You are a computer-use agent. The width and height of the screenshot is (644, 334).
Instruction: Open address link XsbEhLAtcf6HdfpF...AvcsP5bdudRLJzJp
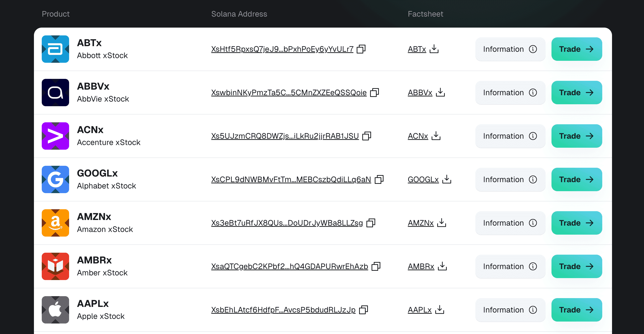click(283, 310)
